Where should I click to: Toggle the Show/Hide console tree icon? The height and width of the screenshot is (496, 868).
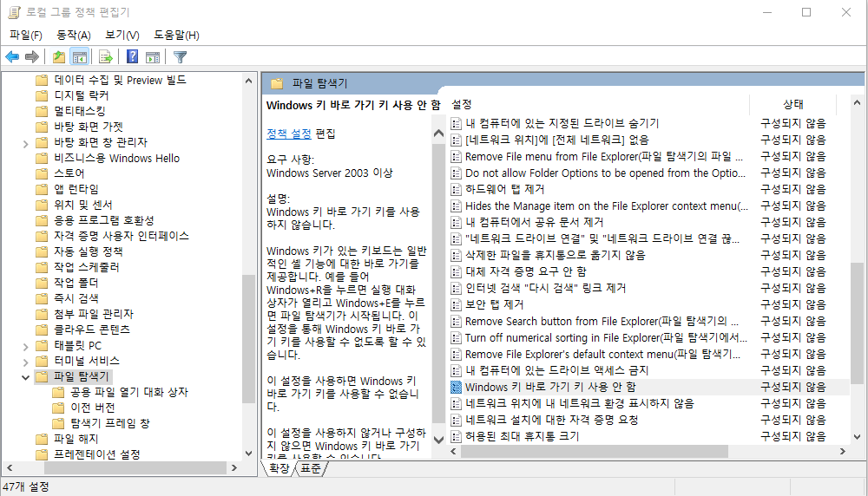tap(80, 56)
